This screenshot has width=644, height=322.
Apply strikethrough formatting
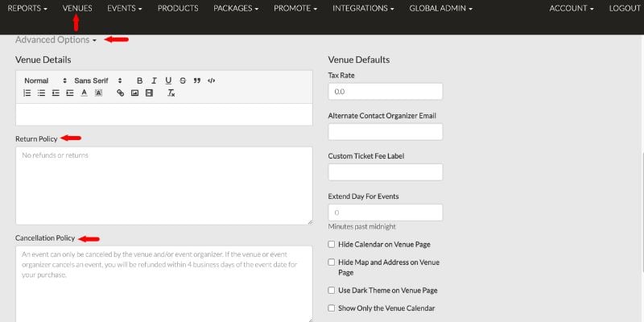tap(183, 80)
